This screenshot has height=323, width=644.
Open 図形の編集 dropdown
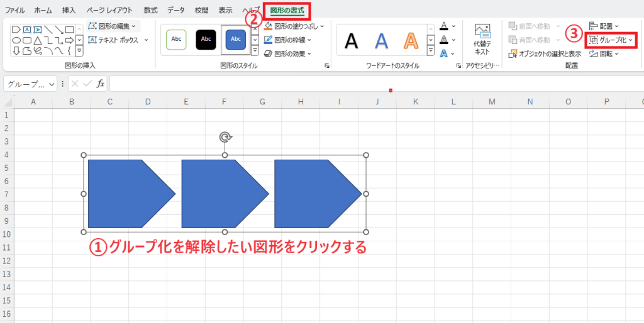[113, 26]
